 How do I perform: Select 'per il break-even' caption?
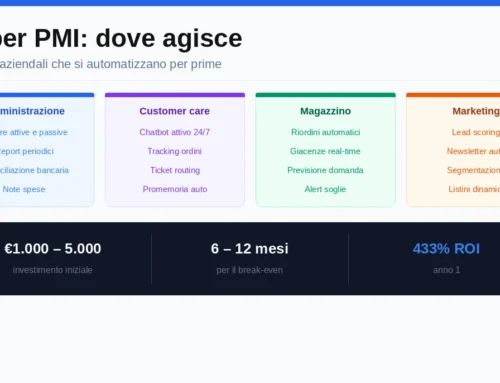(250, 270)
